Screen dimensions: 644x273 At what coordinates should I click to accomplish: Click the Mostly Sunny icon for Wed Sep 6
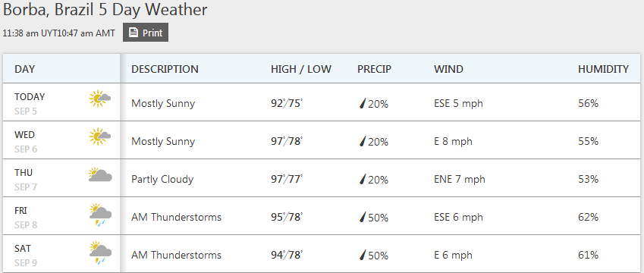tap(100, 136)
